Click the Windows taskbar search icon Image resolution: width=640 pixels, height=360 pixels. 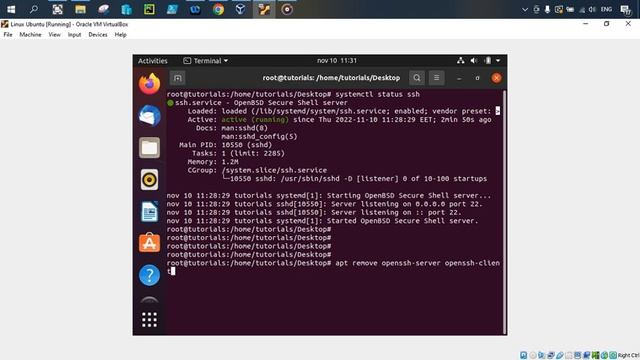pos(34,9)
